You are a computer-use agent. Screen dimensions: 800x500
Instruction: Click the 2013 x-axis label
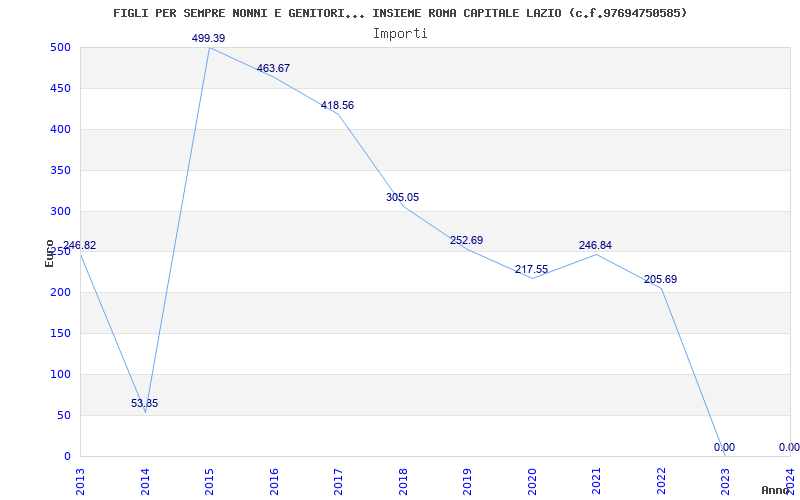[80, 482]
